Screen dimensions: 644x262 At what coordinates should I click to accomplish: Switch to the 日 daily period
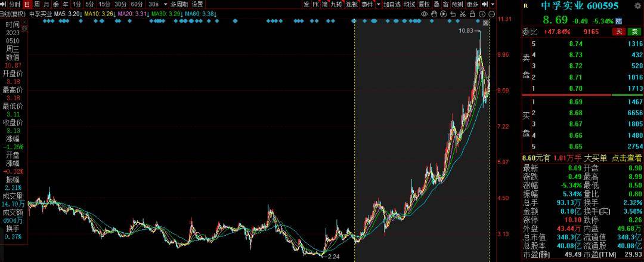click(26, 4)
